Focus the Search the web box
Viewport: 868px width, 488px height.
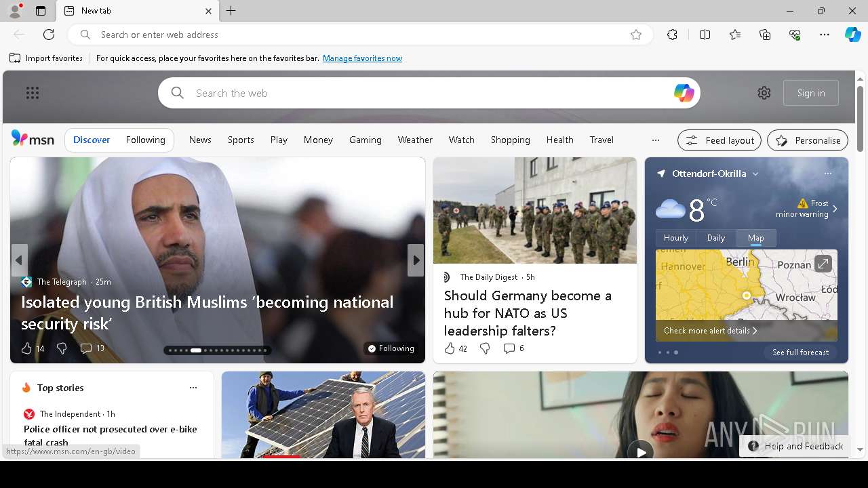click(x=429, y=93)
